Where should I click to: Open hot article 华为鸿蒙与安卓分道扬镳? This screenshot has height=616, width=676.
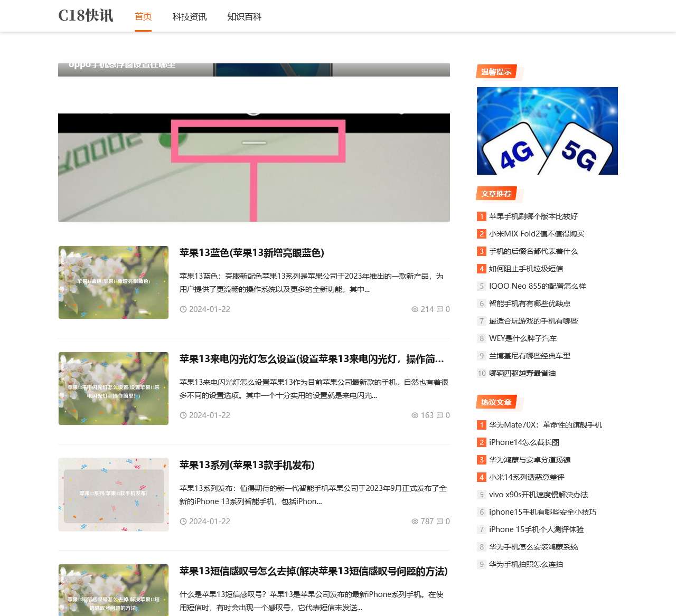(530, 460)
